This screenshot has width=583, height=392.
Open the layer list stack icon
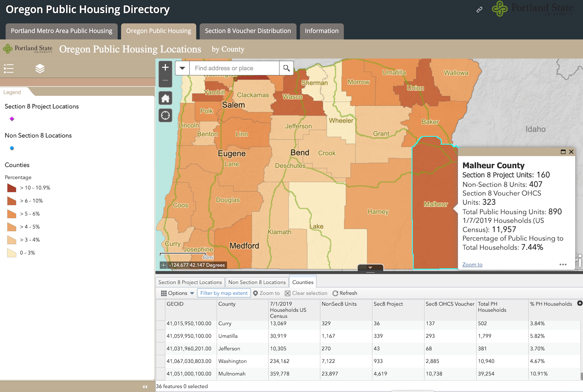(x=40, y=69)
